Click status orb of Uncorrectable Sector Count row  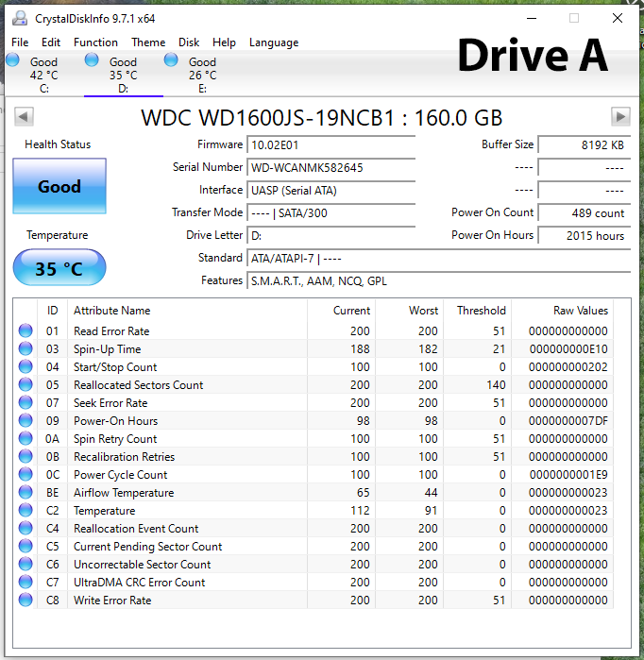25,564
